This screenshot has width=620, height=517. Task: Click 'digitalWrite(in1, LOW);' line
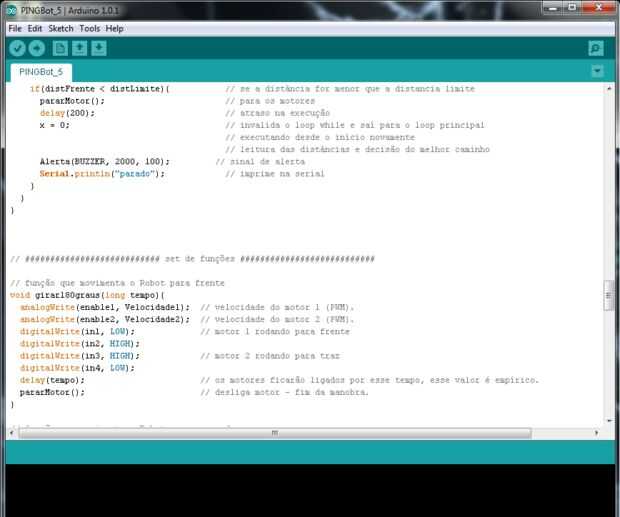77,332
